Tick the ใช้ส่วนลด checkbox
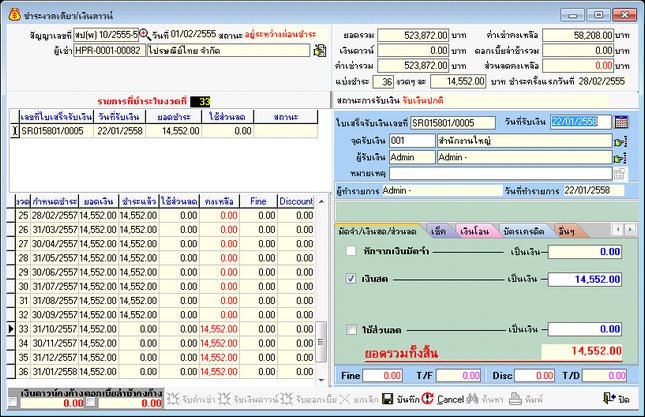Screen dimensions: 645x417 pos(351,329)
